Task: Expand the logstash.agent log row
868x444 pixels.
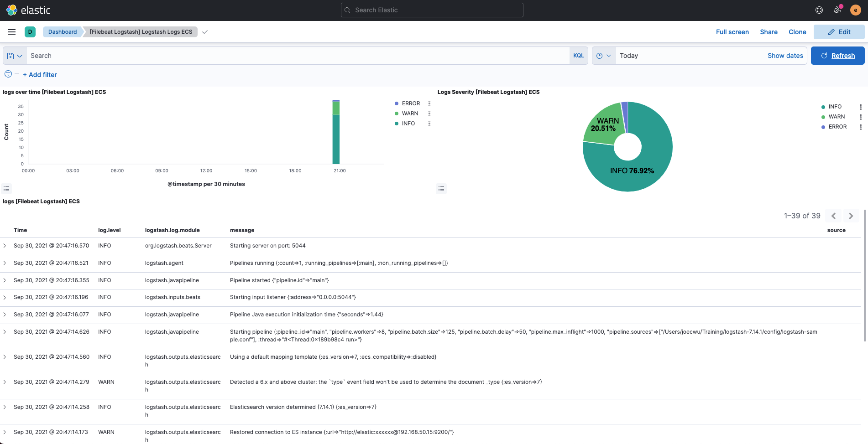Action: pyautogui.click(x=5, y=263)
